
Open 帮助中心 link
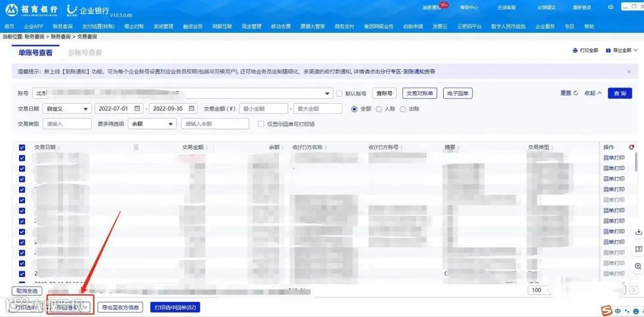[x=469, y=7]
